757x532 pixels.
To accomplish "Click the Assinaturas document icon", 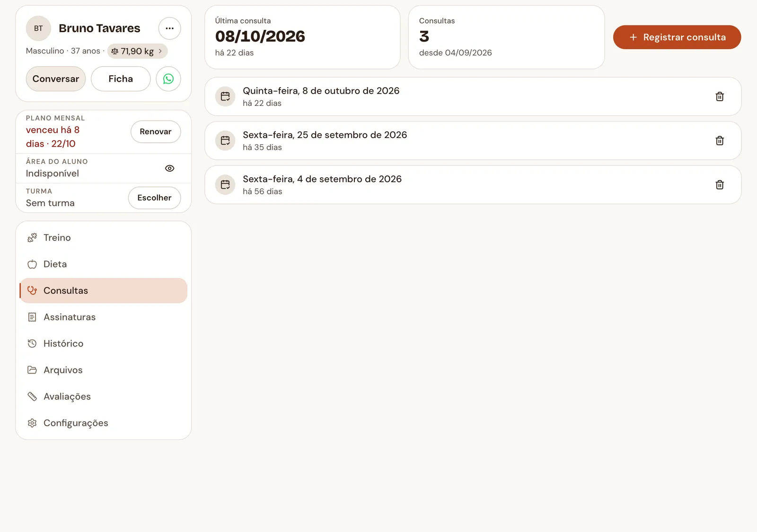I will click(x=32, y=317).
